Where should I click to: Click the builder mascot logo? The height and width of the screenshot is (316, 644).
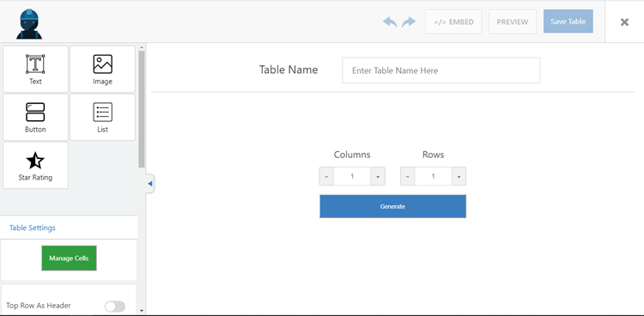click(29, 24)
